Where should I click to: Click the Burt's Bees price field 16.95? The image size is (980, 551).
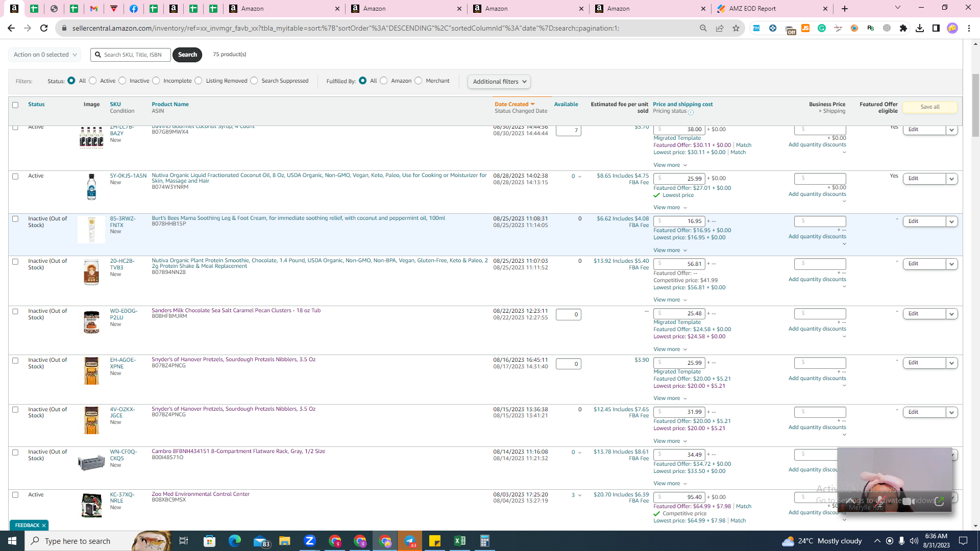(x=679, y=221)
